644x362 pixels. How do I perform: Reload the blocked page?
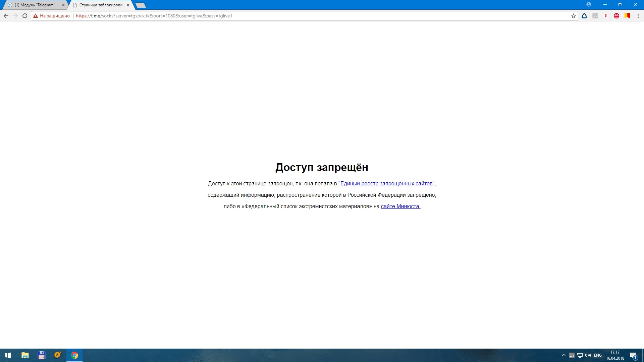(x=24, y=15)
